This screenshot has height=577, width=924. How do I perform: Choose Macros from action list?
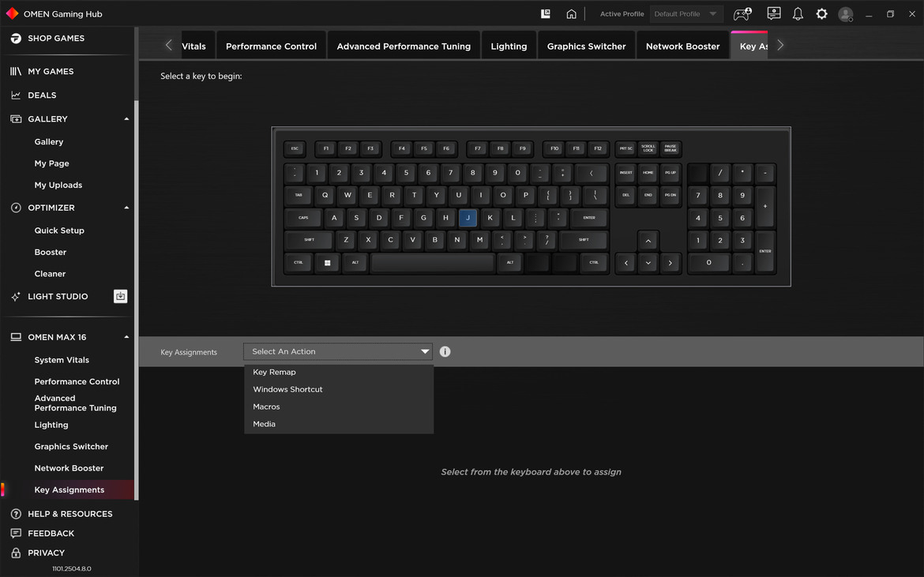(339, 407)
